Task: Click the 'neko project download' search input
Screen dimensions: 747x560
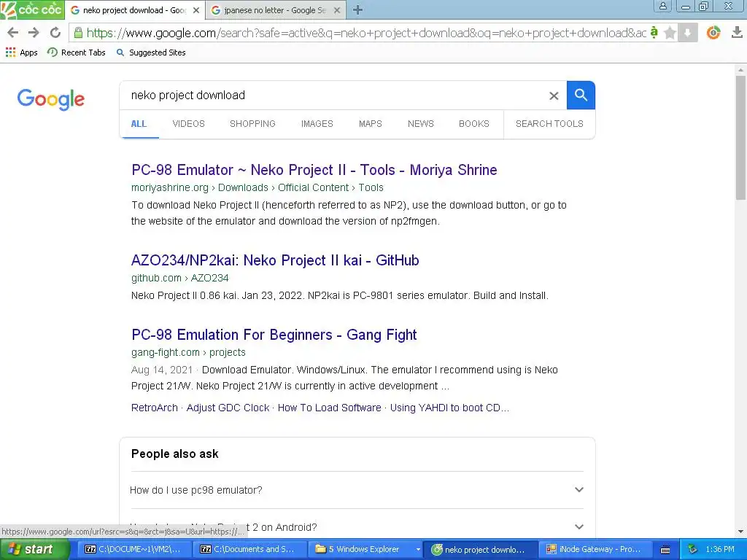Action: coord(333,96)
